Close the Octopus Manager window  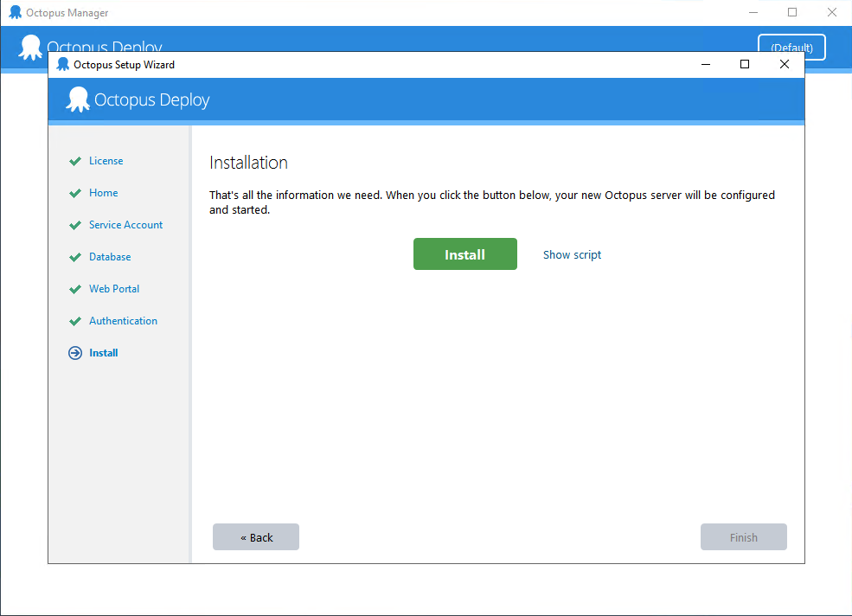coord(832,12)
